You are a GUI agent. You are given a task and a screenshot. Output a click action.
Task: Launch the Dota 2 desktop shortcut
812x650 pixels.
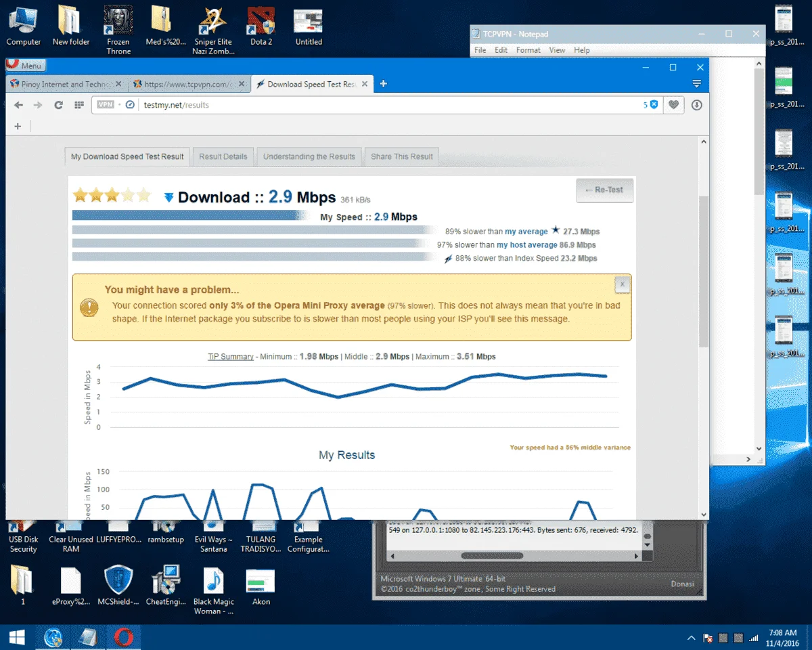click(x=261, y=26)
